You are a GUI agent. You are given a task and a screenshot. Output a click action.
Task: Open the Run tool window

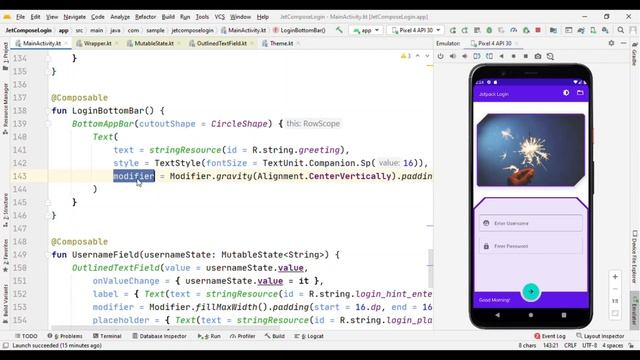coord(209,336)
